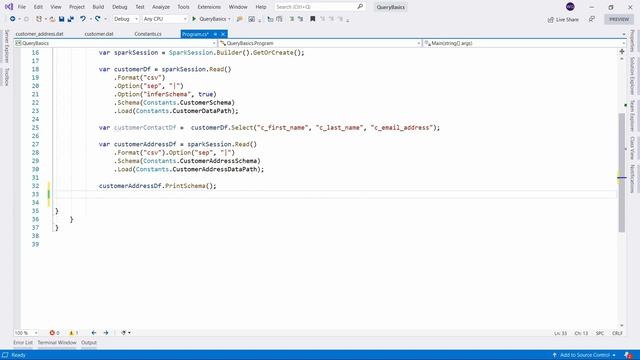Image resolution: width=640 pixels, height=360 pixels.
Task: Open the Debug configuration dropdown
Action: pos(126,19)
